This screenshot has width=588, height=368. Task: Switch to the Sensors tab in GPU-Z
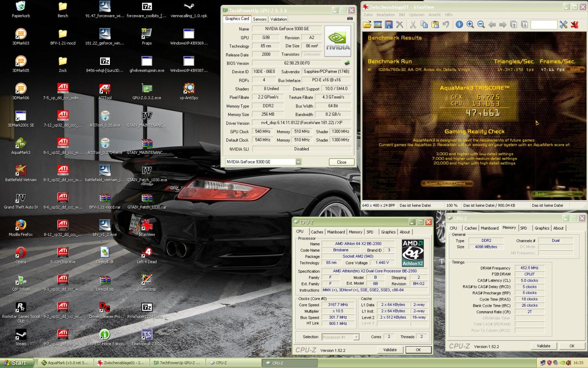click(259, 19)
